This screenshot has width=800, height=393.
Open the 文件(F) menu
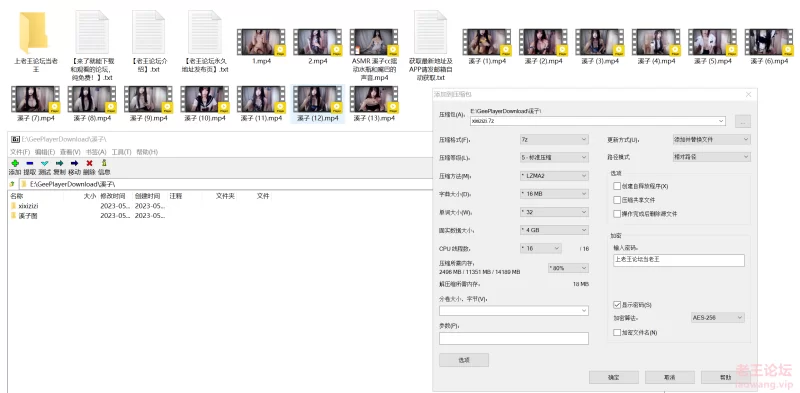pos(20,152)
